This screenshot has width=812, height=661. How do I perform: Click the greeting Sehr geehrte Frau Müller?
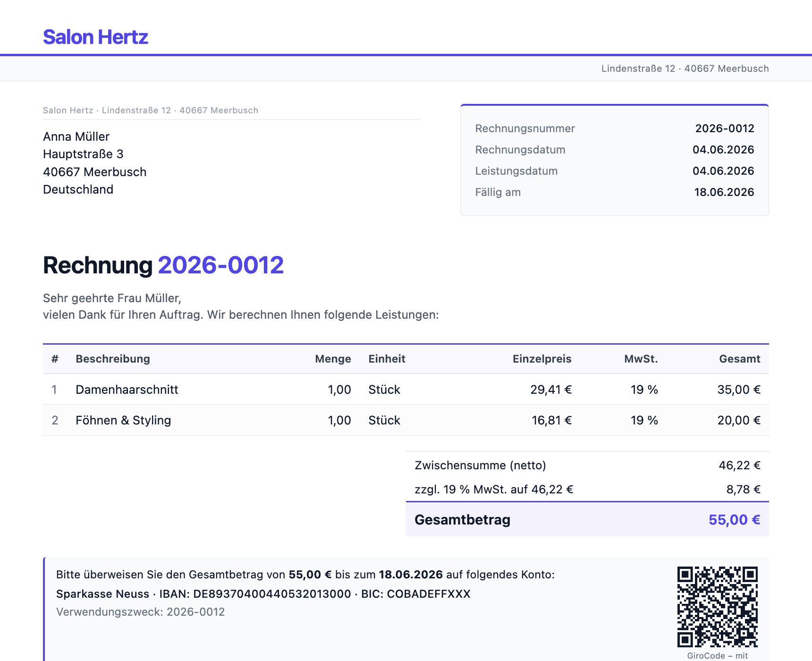coord(112,298)
